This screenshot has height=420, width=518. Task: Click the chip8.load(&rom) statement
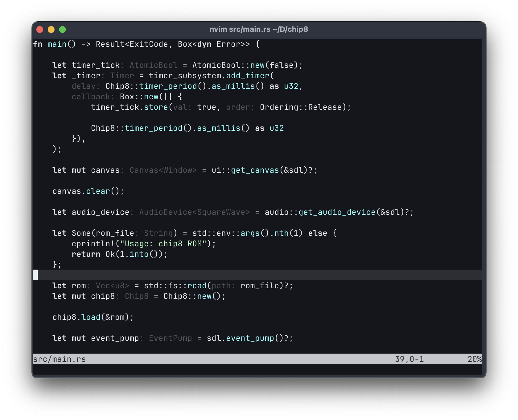[x=92, y=317]
